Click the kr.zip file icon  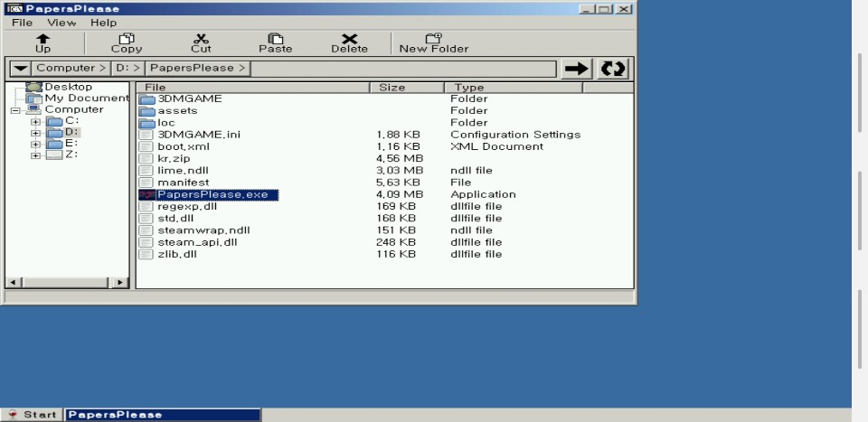(146, 159)
